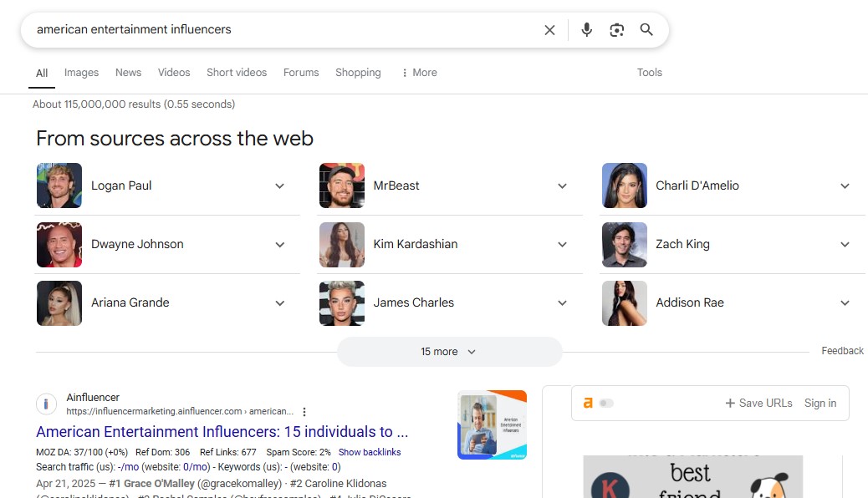868x498 pixels.
Task: Click Save URLs button
Action: tap(759, 403)
